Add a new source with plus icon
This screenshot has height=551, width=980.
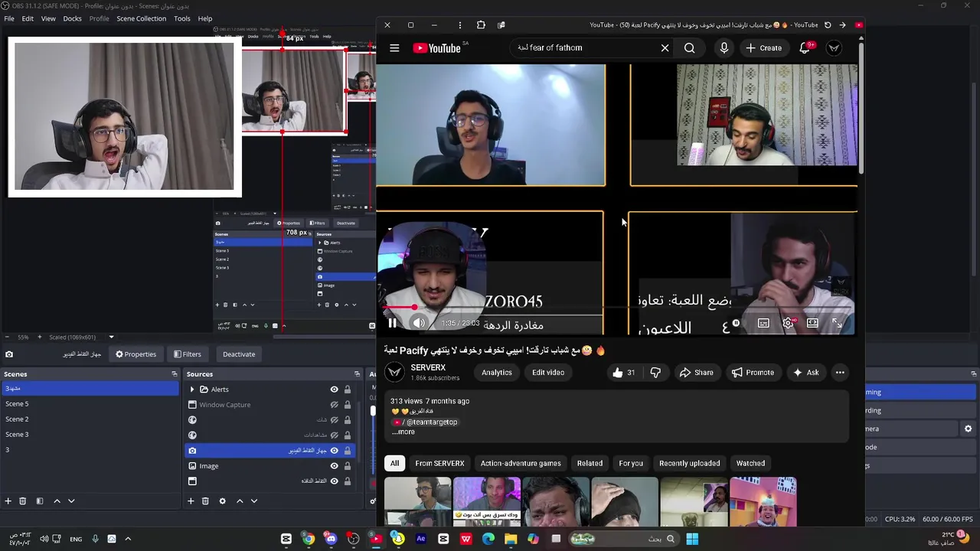point(191,501)
